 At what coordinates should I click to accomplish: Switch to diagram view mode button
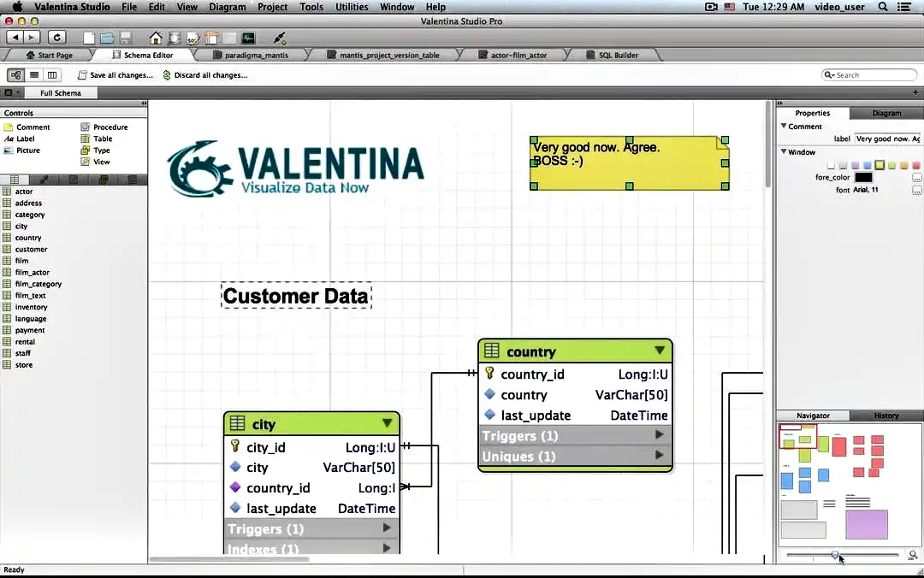coord(16,75)
